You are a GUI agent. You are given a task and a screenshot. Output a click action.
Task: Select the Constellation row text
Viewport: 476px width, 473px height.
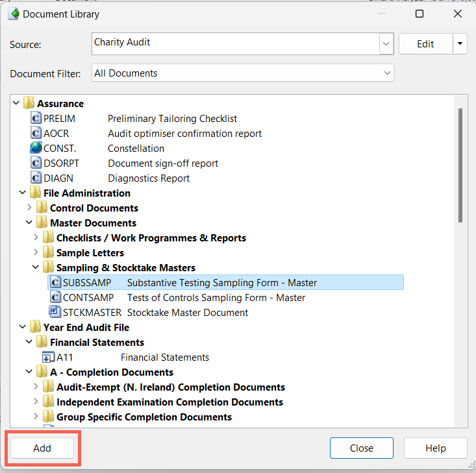coord(136,149)
